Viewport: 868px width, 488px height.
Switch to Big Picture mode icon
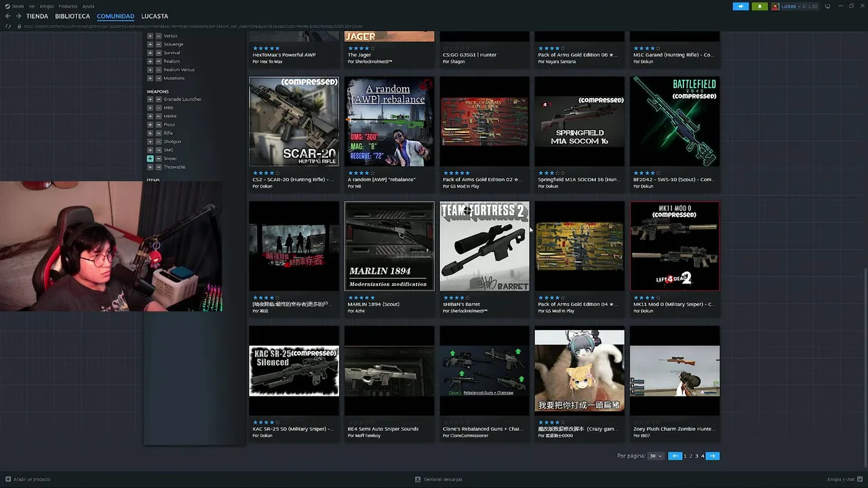[x=827, y=6]
